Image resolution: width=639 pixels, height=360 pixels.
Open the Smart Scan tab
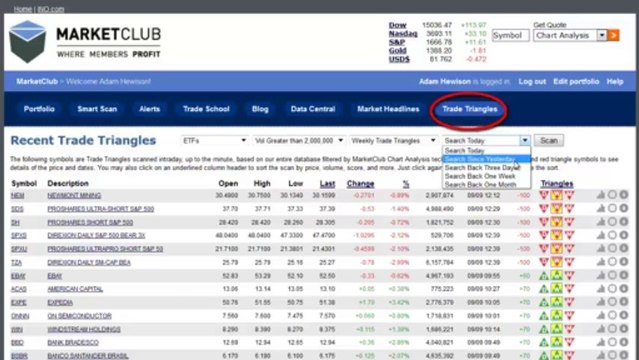[97, 109]
